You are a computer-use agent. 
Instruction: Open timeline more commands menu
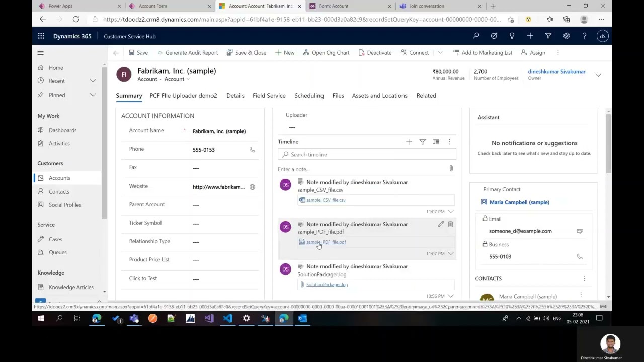tap(450, 142)
